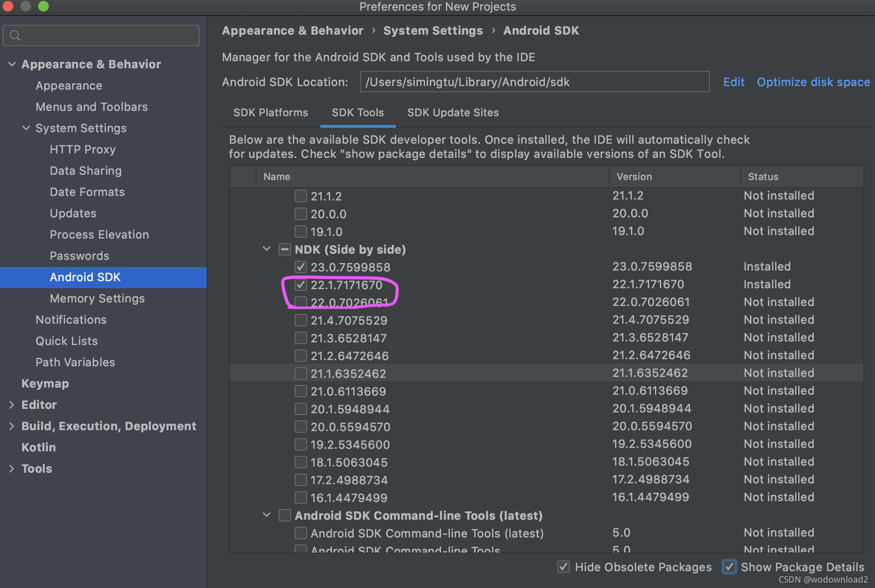Click the red close window button
The height and width of the screenshot is (588, 875).
pyautogui.click(x=8, y=6)
